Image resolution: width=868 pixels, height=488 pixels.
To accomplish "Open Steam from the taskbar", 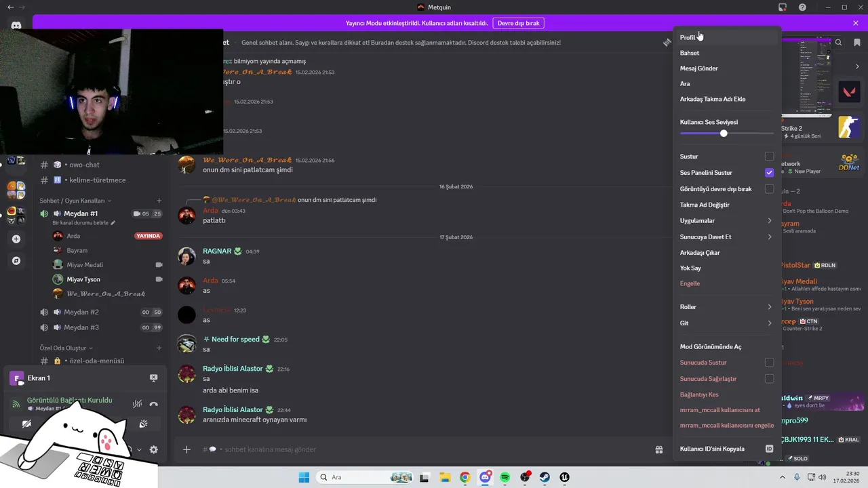I will [x=545, y=477].
